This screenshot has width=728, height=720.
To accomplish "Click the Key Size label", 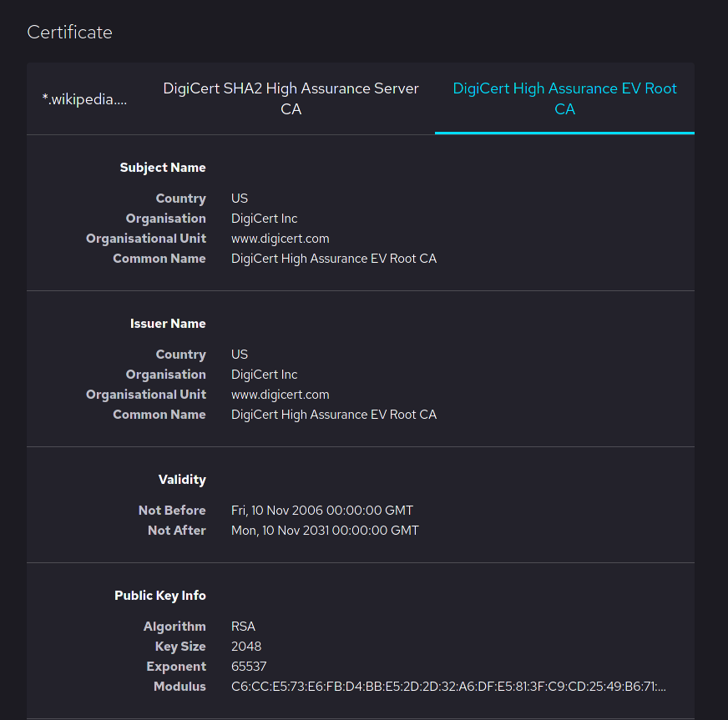I will pyautogui.click(x=180, y=647).
